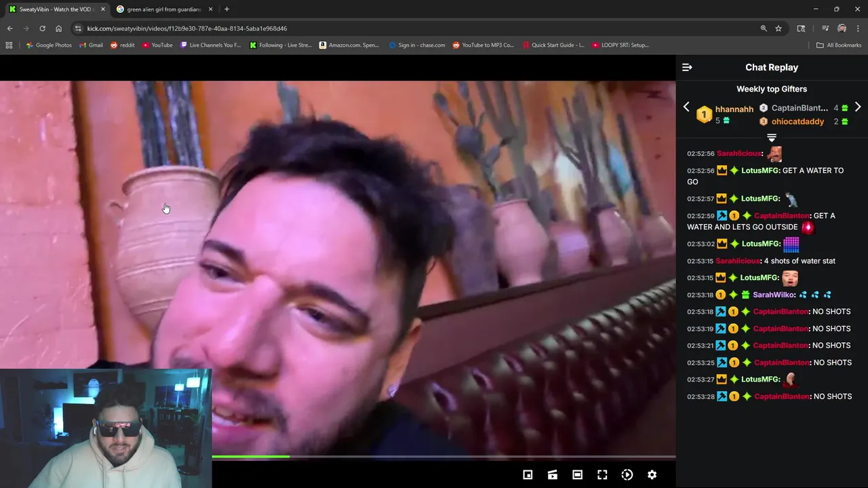Open Google Photos bookmark
868x488 pixels.
click(x=49, y=45)
